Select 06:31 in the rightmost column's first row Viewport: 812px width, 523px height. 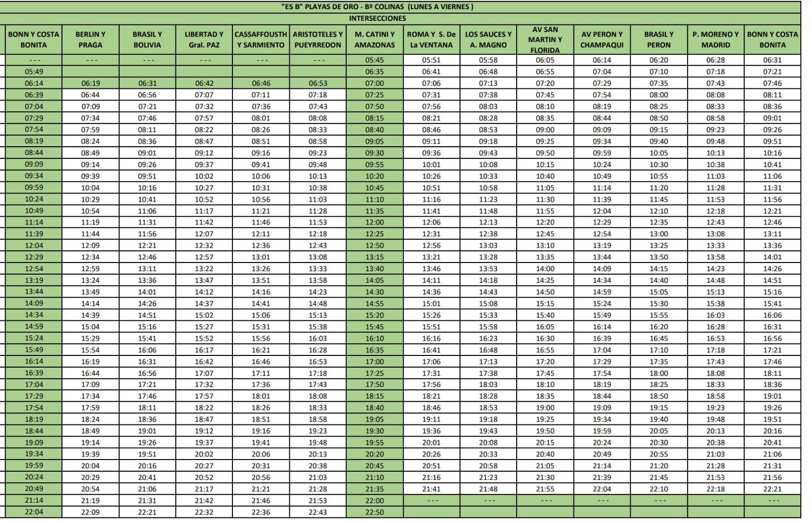click(x=772, y=60)
